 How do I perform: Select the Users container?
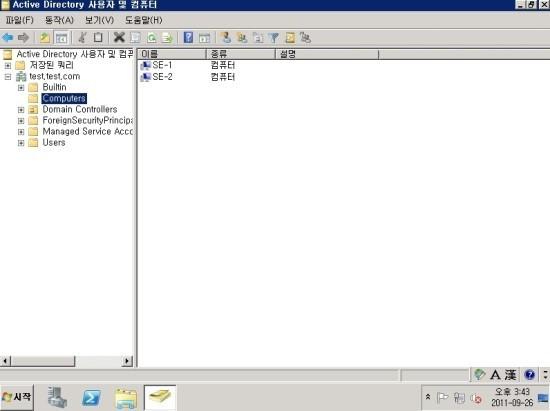point(54,143)
